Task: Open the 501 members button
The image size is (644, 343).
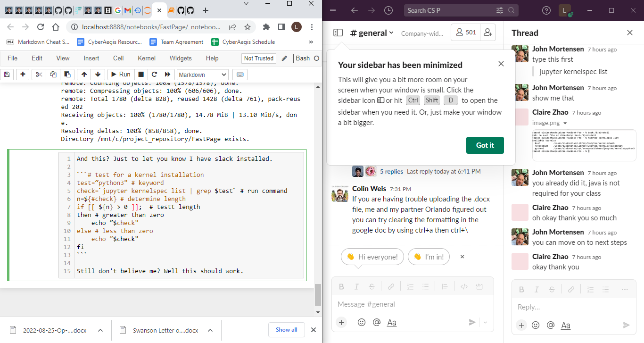Action: click(x=466, y=33)
